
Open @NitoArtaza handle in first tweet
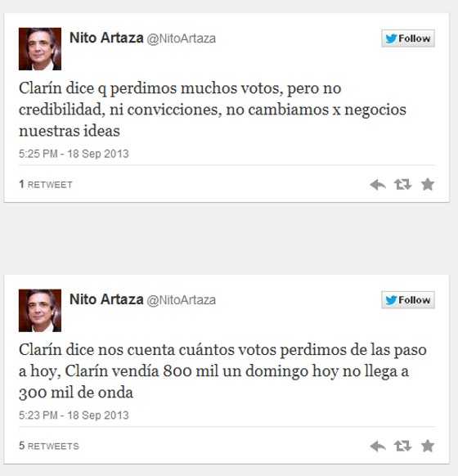[182, 39]
